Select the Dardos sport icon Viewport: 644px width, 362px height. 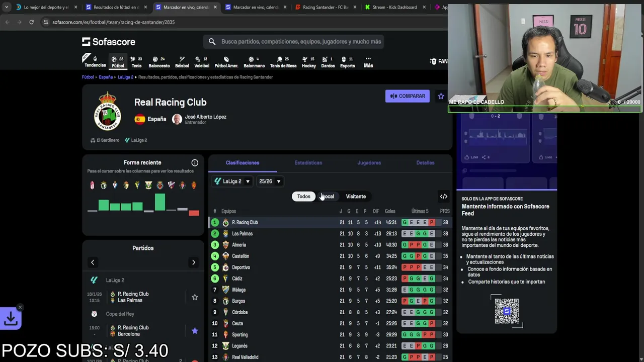tap(328, 62)
